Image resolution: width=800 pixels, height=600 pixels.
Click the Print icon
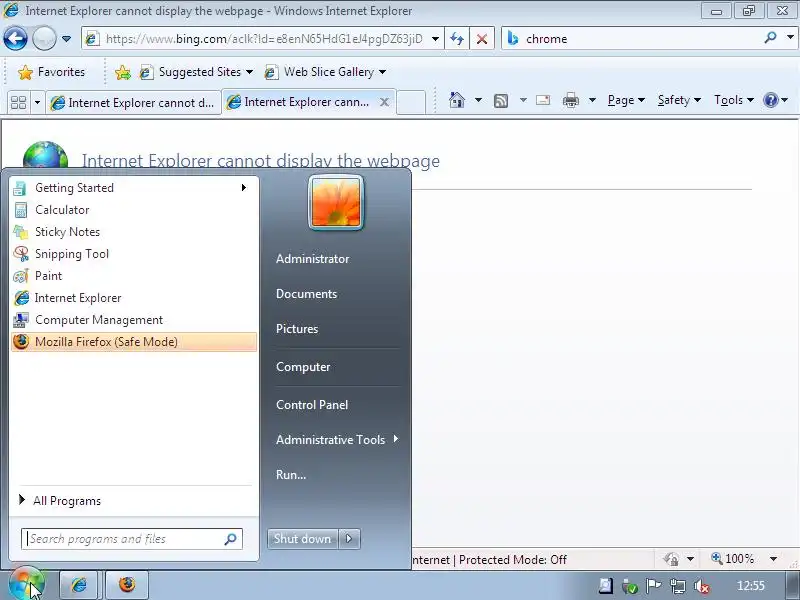click(570, 100)
